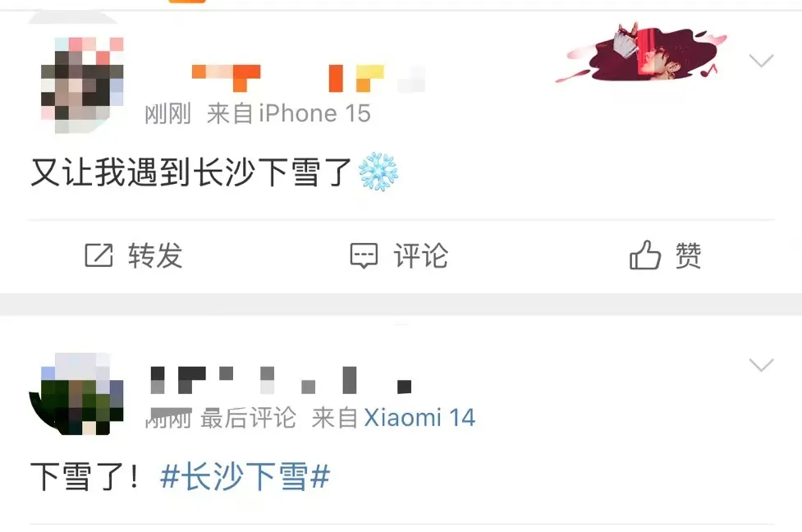Expand options chevron on second post
This screenshot has height=532, width=802.
click(761, 365)
